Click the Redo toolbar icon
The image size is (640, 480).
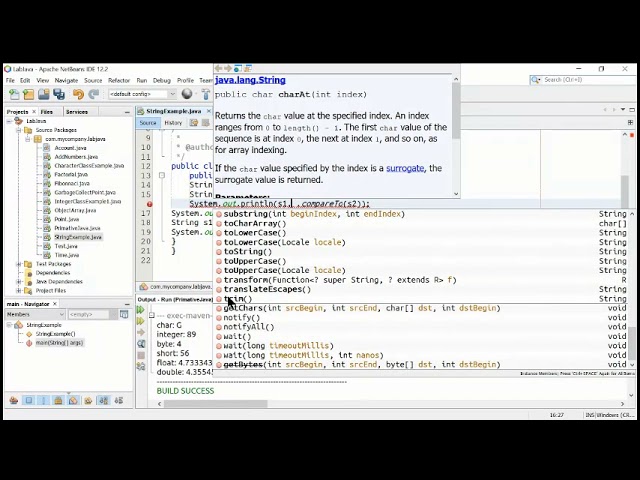click(93, 94)
